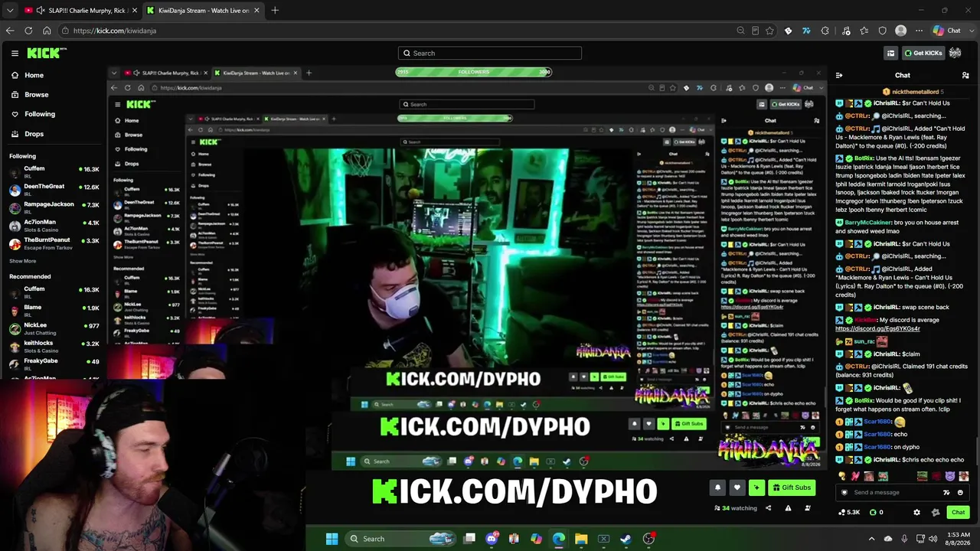Open the chat user list icon
The image size is (980, 551).
[965, 75]
